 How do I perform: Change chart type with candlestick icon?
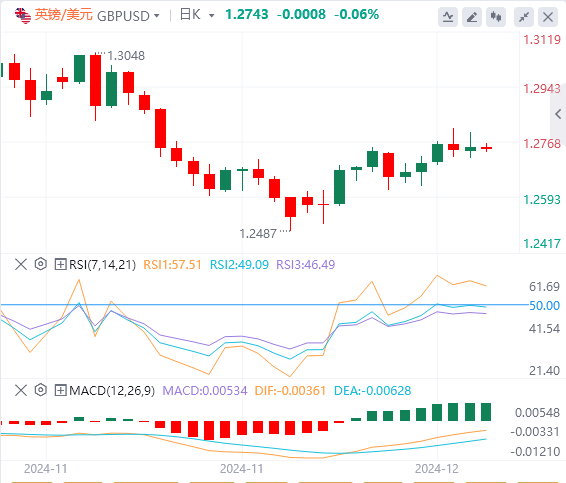496,17
